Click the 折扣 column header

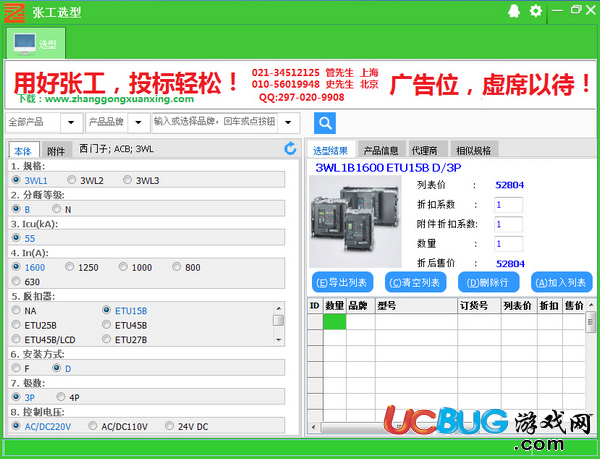[549, 306]
